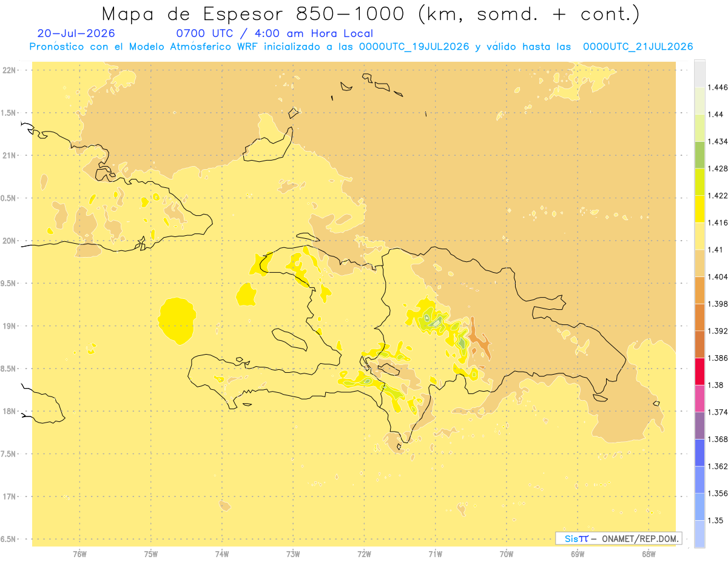The image size is (728, 562).
Task: Pick the bright yellow colorbar swatch between 1.416 and 1.422
Action: (699, 209)
